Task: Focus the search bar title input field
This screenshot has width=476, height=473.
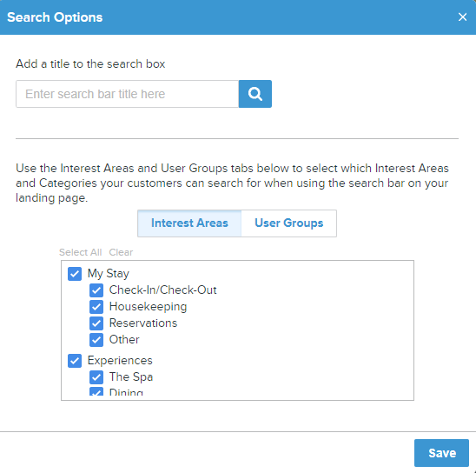Action: 127,94
